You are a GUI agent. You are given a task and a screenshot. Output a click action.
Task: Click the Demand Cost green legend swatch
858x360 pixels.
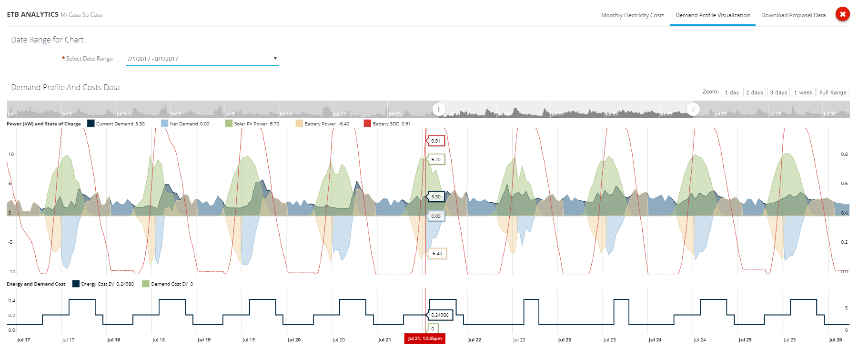tap(146, 284)
